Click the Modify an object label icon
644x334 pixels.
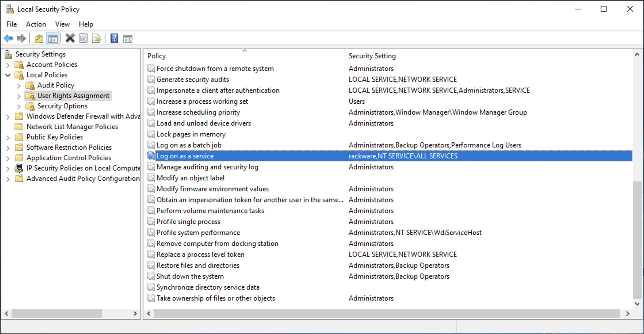[151, 178]
